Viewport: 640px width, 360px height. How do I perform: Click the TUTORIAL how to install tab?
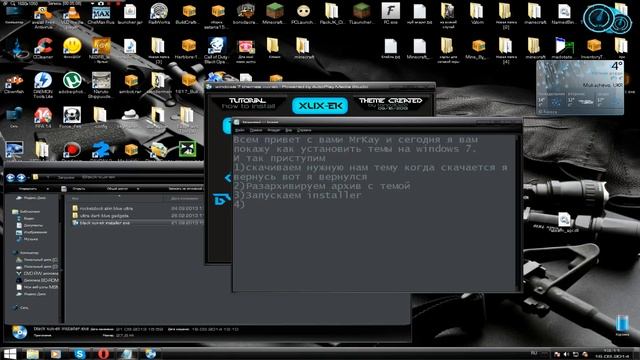pos(248,103)
